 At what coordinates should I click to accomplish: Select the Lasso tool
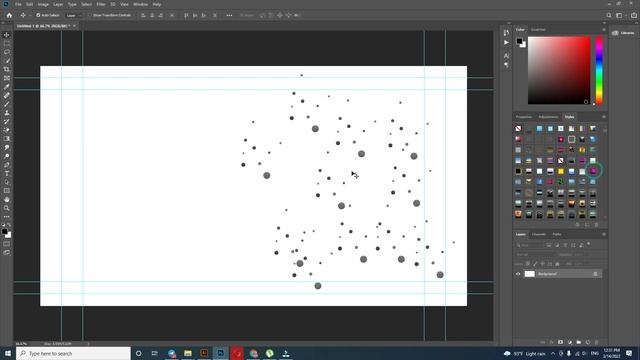[x=7, y=52]
